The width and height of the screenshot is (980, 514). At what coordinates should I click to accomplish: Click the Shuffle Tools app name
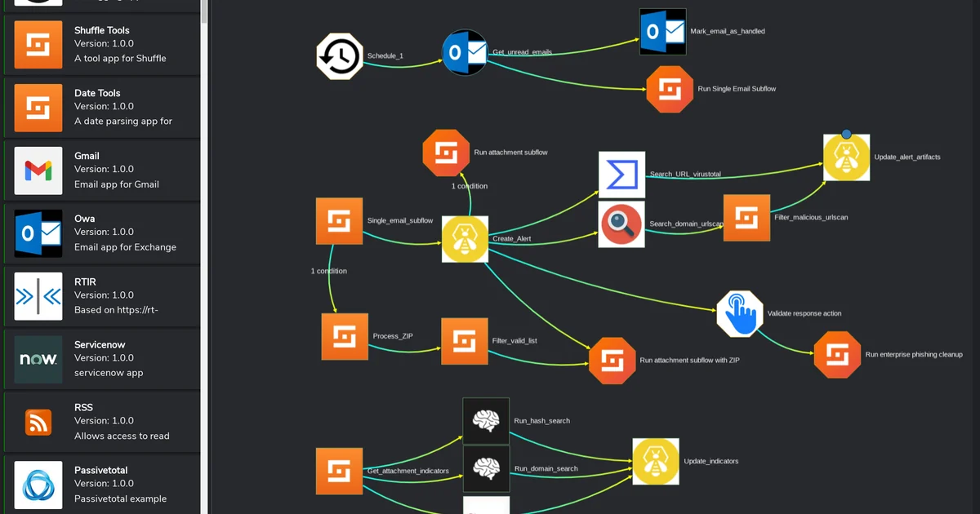(x=102, y=30)
